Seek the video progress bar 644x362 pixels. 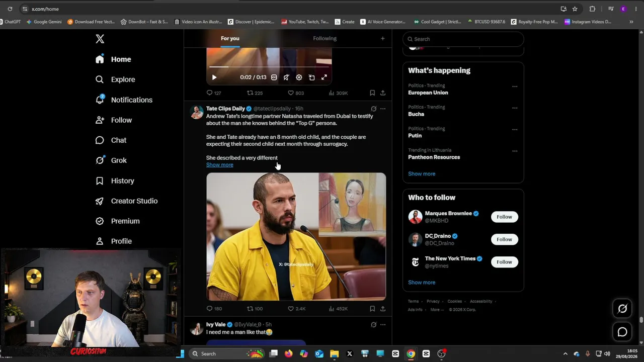point(269,66)
